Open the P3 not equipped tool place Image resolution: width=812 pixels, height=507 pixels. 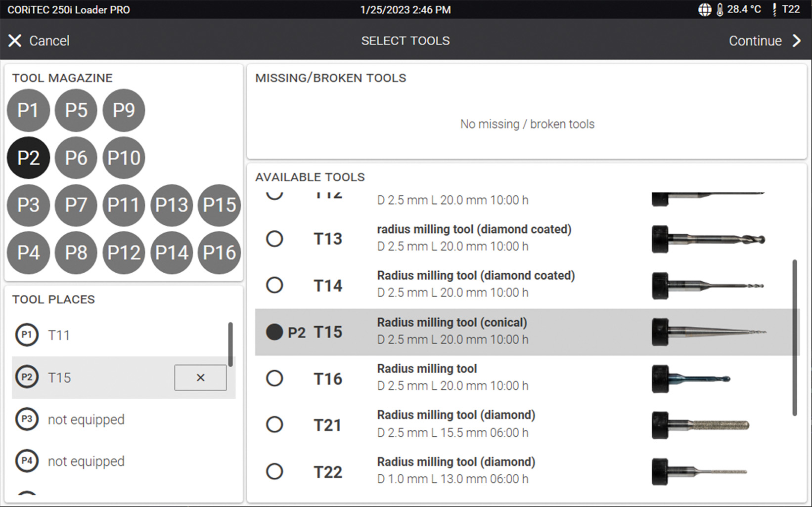(x=86, y=420)
